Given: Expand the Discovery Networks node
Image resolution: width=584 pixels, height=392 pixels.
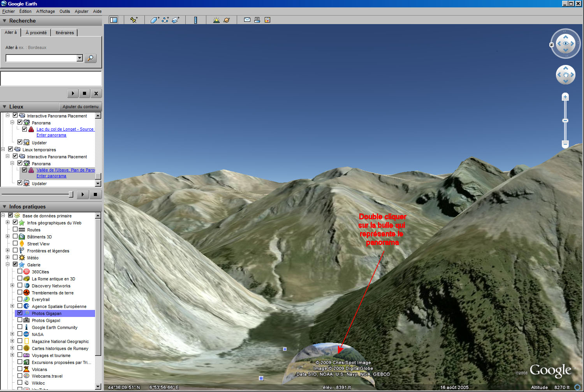Looking at the screenshot, I should pos(12,285).
